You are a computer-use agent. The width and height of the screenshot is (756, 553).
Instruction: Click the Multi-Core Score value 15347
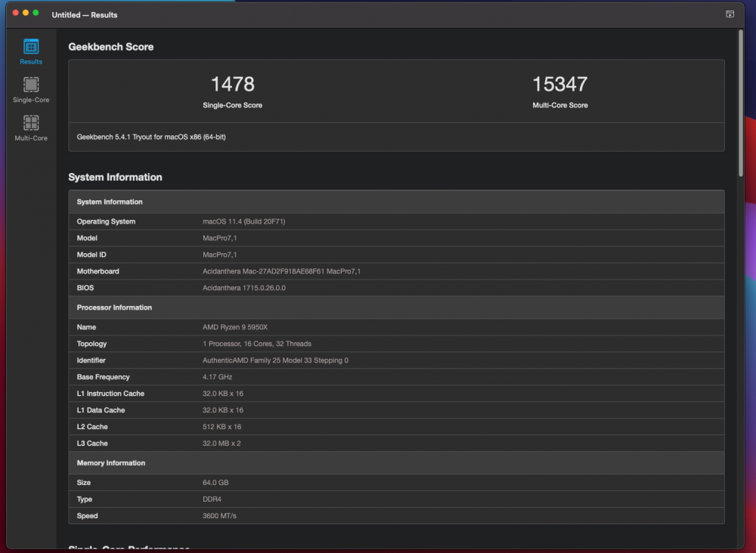(559, 85)
